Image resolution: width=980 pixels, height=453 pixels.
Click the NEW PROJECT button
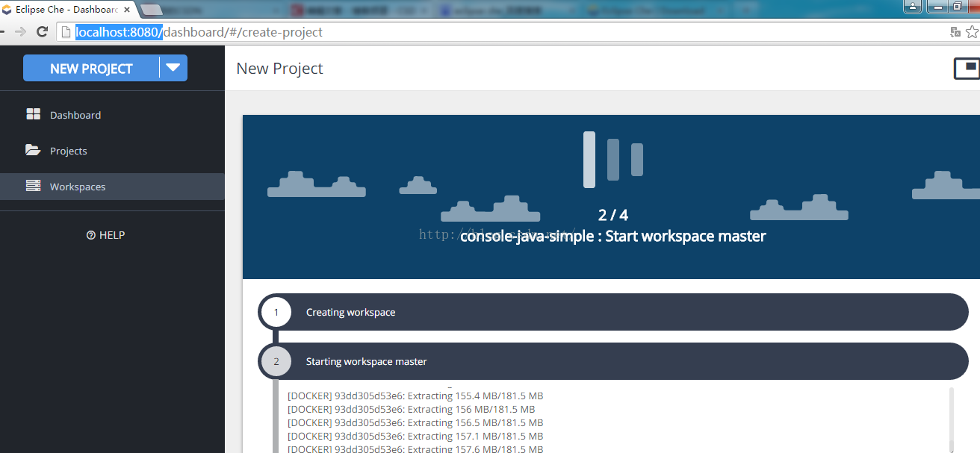91,68
